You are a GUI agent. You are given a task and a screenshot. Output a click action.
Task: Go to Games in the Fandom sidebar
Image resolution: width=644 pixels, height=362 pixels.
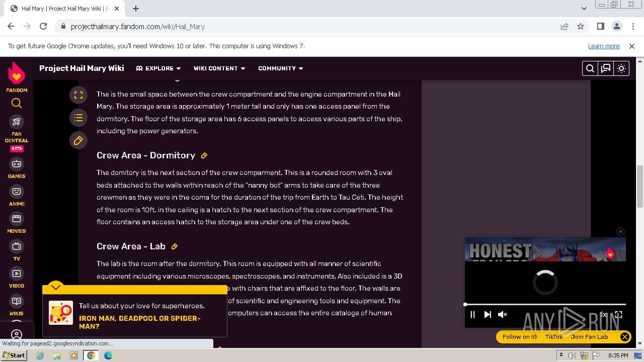[x=17, y=168]
